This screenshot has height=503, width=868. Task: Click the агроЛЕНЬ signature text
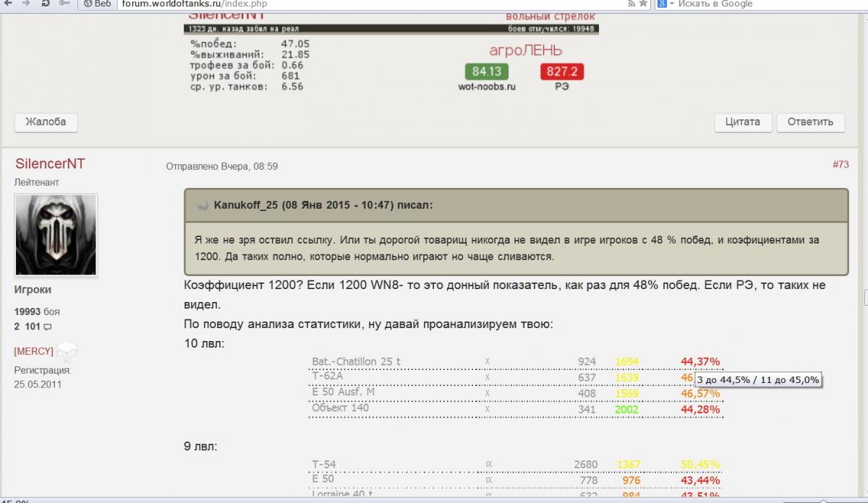(525, 51)
